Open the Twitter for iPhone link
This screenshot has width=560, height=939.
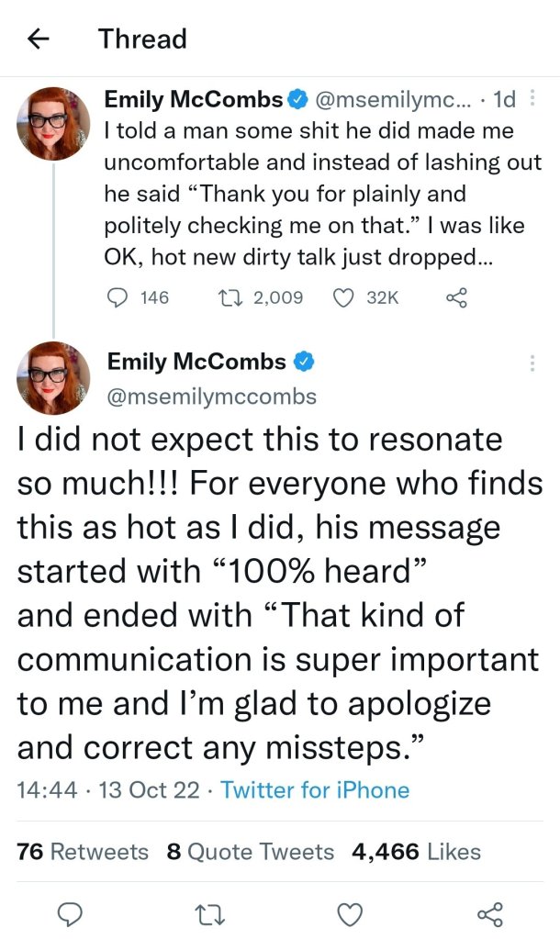(x=315, y=789)
